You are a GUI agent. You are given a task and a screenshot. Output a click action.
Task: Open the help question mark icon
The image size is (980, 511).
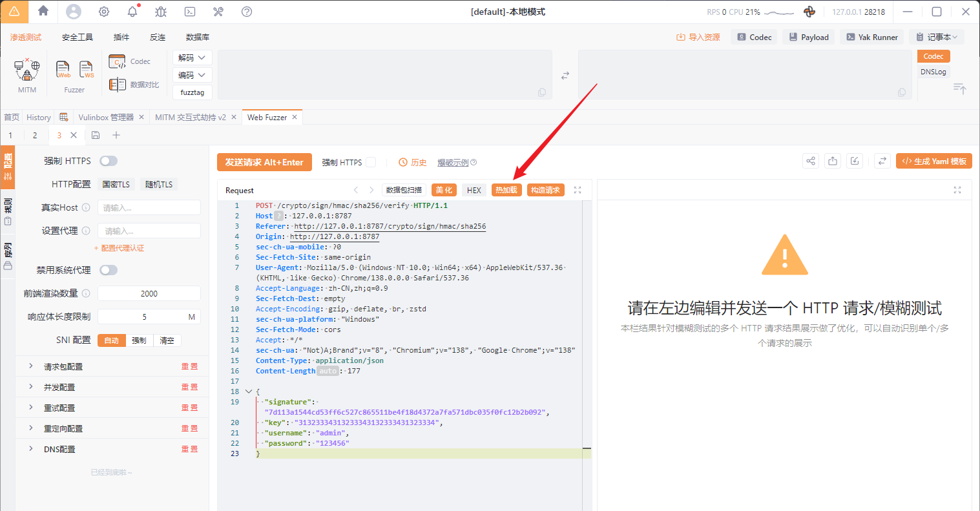click(x=247, y=12)
